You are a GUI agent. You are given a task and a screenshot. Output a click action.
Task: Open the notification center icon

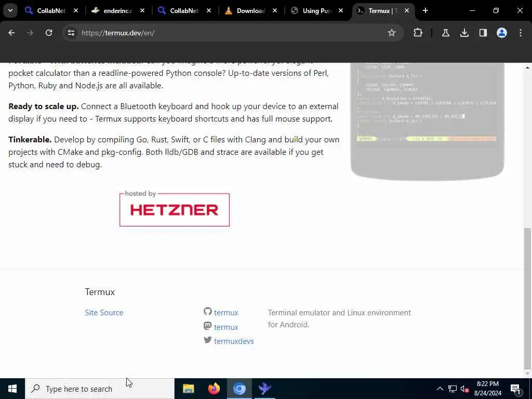(516, 389)
